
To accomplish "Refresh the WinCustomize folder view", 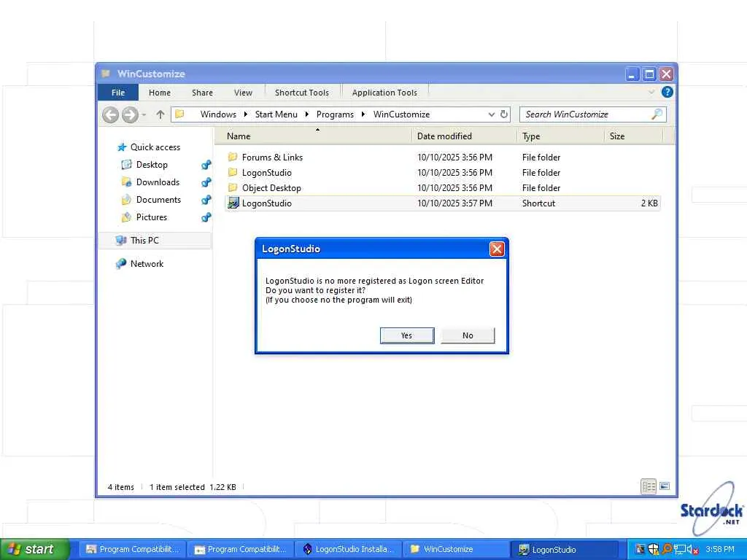I will click(503, 114).
